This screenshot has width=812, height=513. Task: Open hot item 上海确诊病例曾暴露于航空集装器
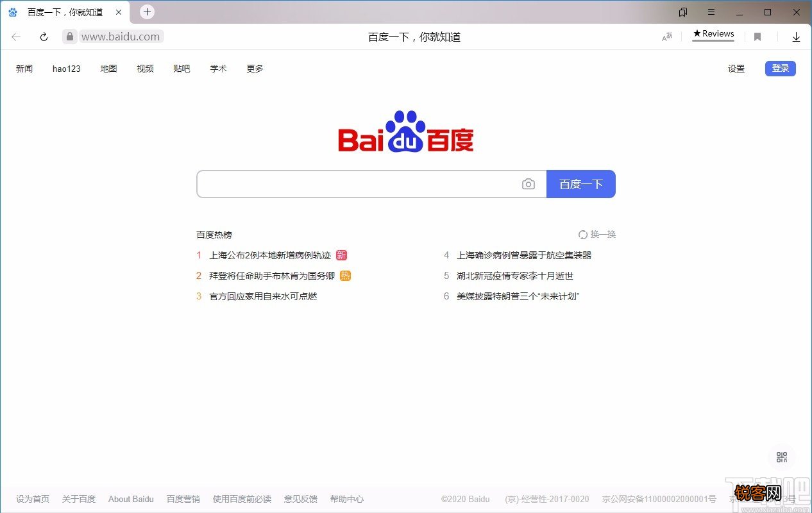tap(524, 255)
